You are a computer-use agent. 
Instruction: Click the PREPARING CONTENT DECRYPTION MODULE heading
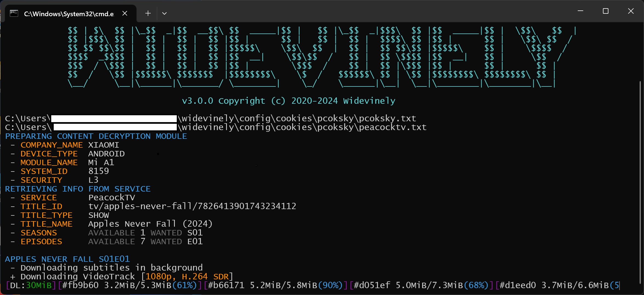pyautogui.click(x=96, y=136)
